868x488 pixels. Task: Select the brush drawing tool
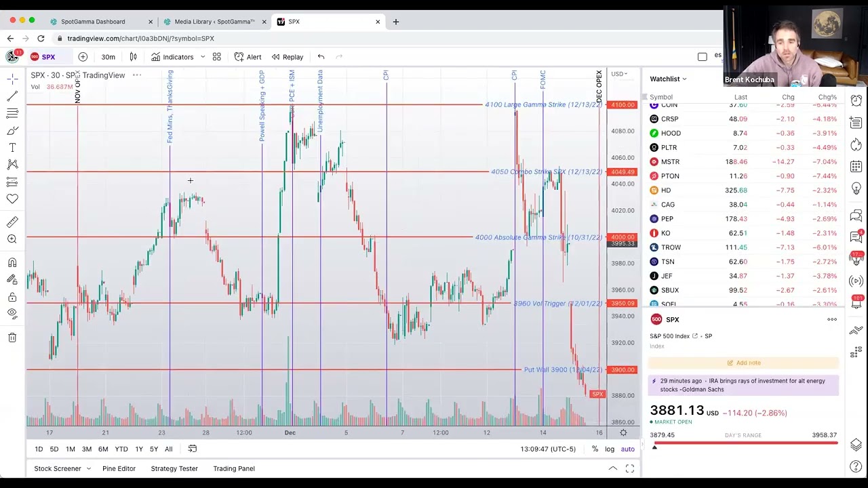click(12, 130)
